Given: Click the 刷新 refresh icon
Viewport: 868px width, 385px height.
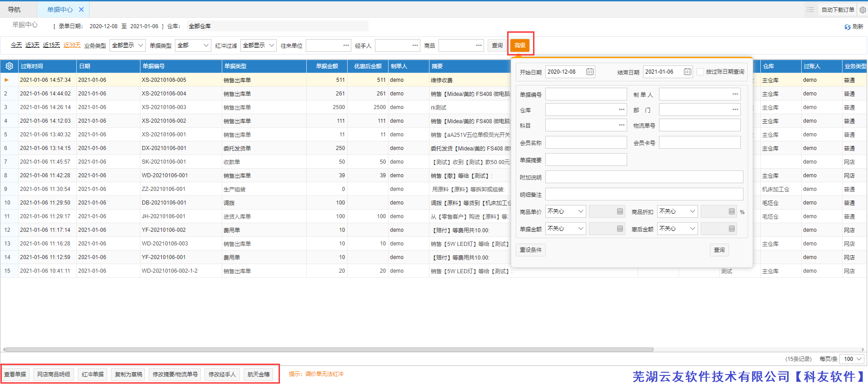Looking at the screenshot, I should coord(848,27).
